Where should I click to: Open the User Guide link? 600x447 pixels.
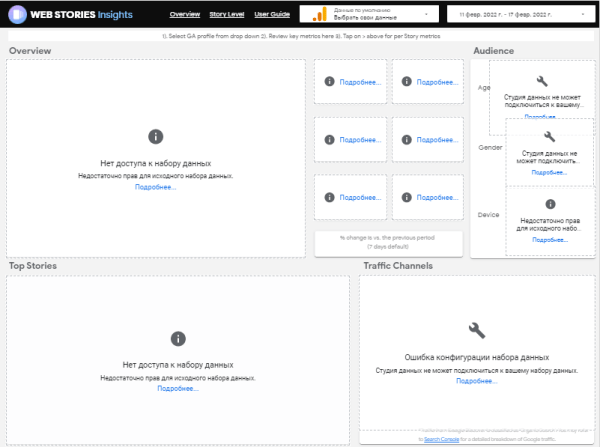tap(272, 15)
